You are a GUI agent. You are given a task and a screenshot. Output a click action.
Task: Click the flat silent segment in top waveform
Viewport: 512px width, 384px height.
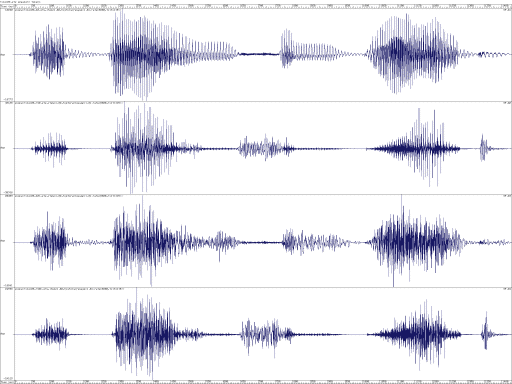pyautogui.click(x=259, y=54)
